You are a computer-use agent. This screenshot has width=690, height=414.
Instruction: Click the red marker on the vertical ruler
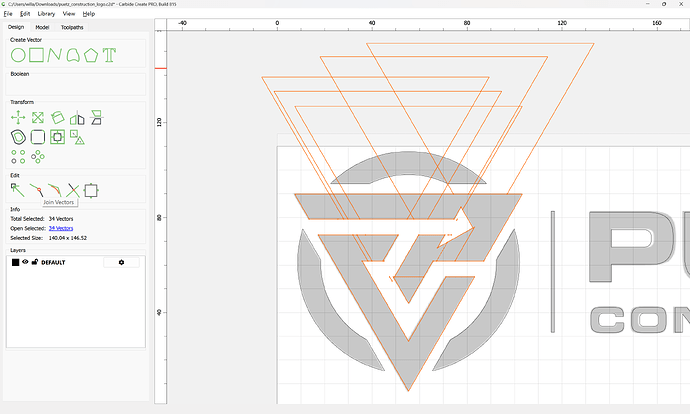coord(161,68)
